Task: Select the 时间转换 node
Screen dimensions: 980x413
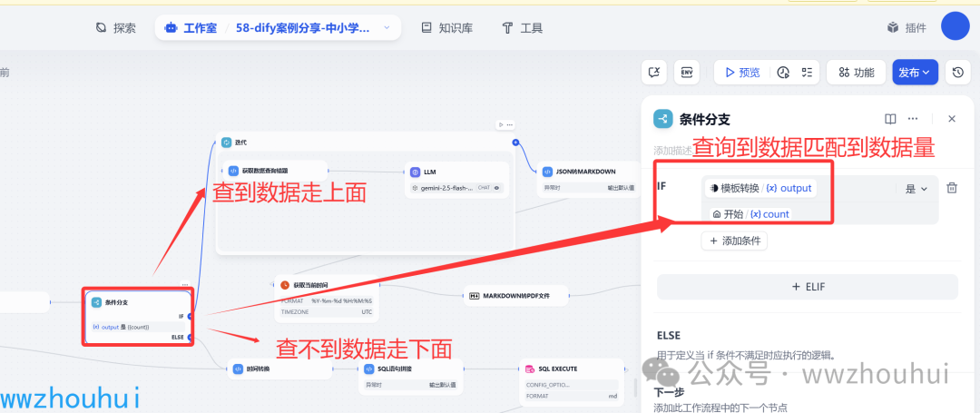Action: coord(279,369)
